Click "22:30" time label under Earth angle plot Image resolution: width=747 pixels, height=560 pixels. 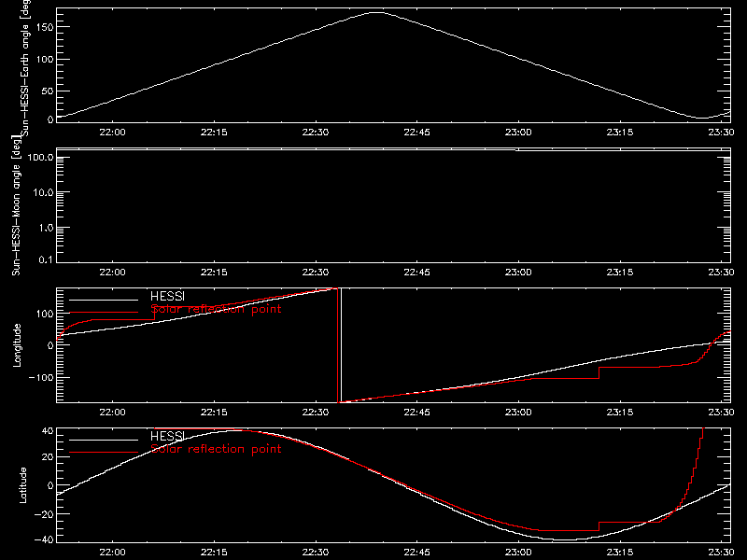pyautogui.click(x=316, y=132)
